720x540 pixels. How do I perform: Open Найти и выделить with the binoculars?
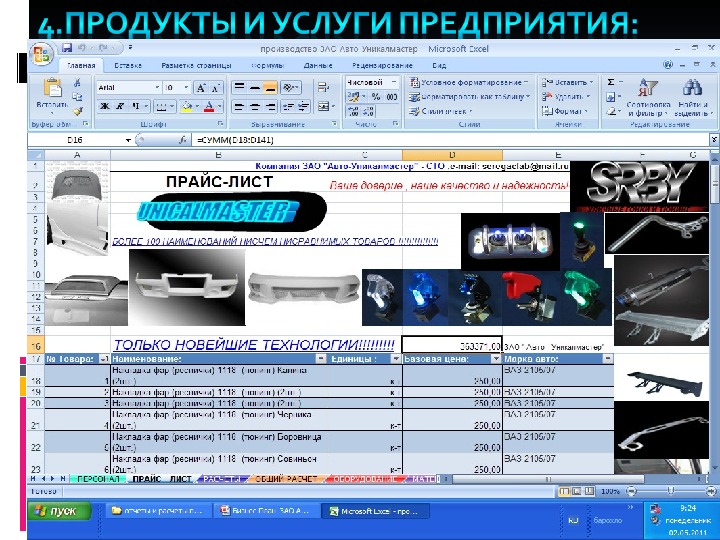[692, 97]
